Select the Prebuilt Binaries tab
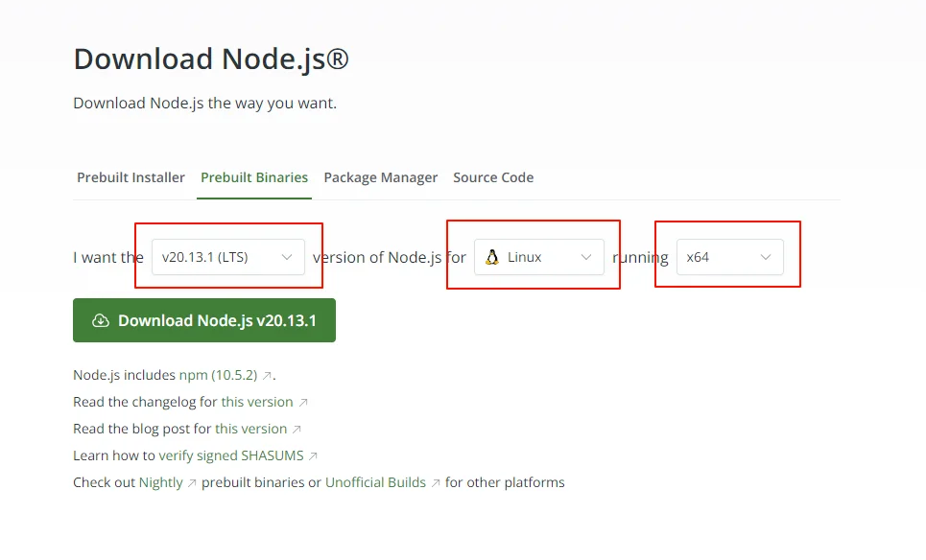Viewport: 926px width, 560px height. click(x=254, y=177)
